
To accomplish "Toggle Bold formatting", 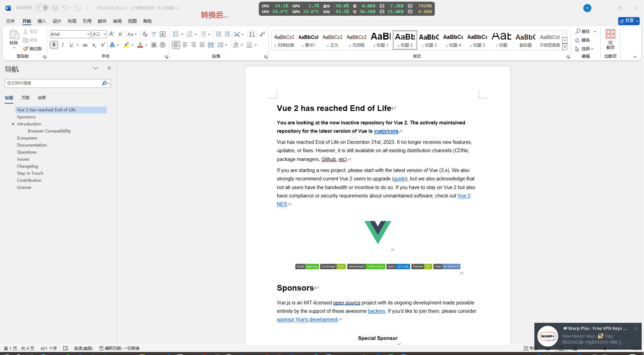I will click(54, 45).
